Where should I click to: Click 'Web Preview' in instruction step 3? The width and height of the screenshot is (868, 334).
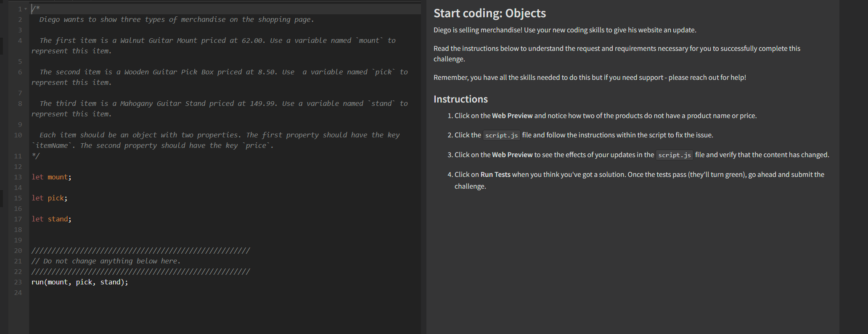click(512, 155)
